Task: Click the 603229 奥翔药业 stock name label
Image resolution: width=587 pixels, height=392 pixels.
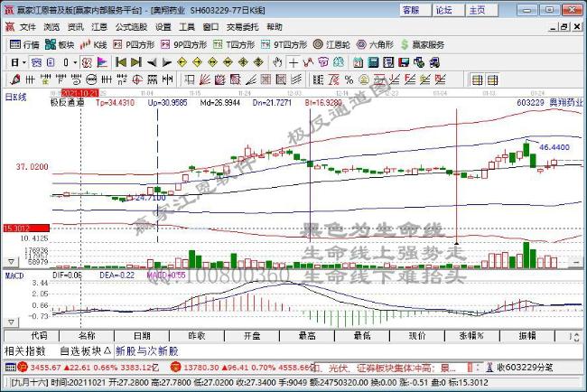Action: coord(550,103)
